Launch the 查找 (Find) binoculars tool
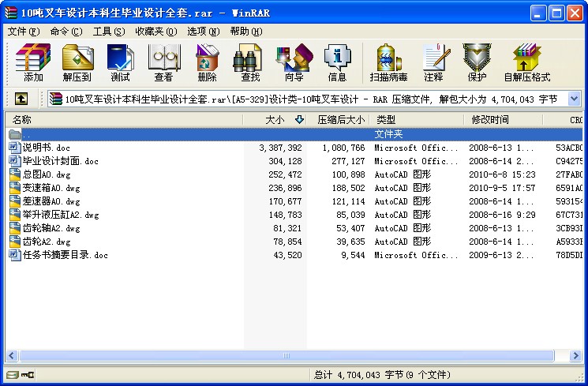588x386 pixels. (250, 62)
